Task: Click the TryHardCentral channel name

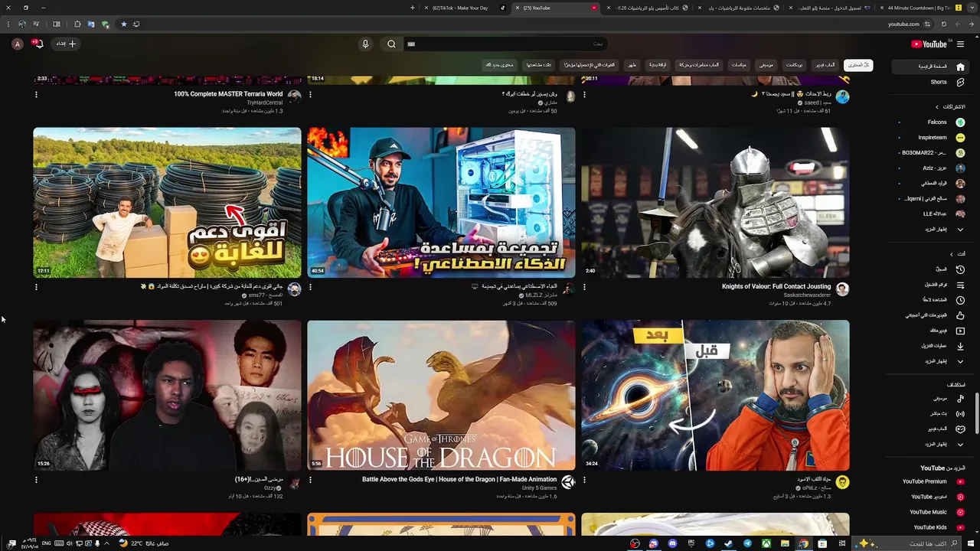Action: point(264,103)
